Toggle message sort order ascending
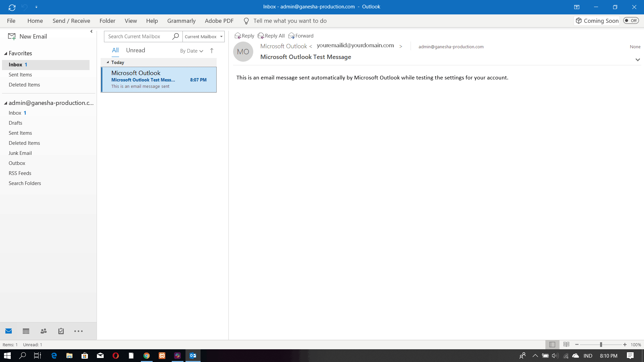 212,50
